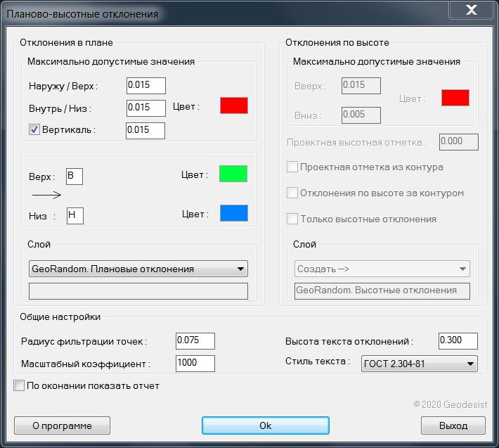Close the Планово-высотные отклонения dialog

pos(471,11)
